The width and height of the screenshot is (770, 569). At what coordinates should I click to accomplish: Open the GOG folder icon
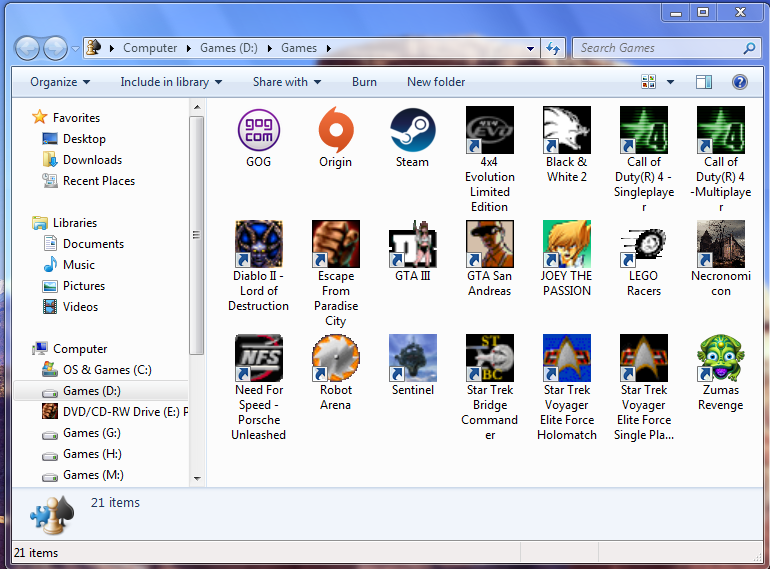(x=259, y=131)
